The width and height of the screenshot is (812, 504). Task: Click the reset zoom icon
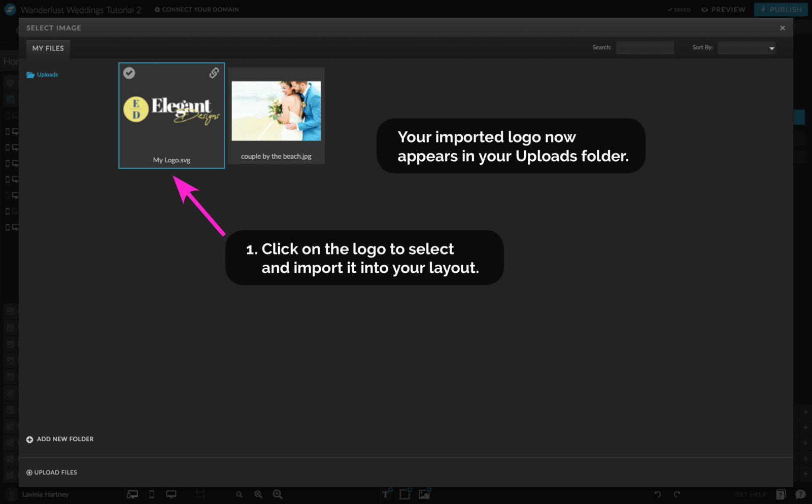coord(259,494)
